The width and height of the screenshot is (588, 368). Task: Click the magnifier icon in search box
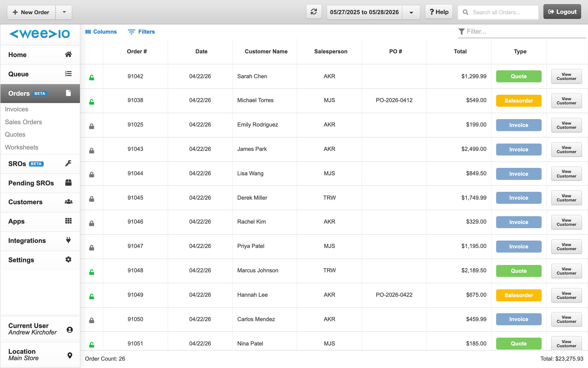(x=465, y=12)
